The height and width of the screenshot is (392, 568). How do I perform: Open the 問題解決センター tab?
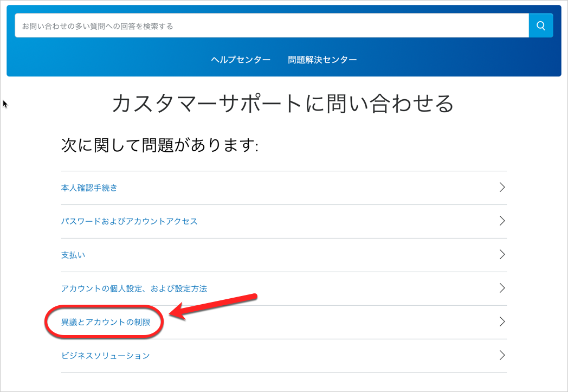[322, 60]
